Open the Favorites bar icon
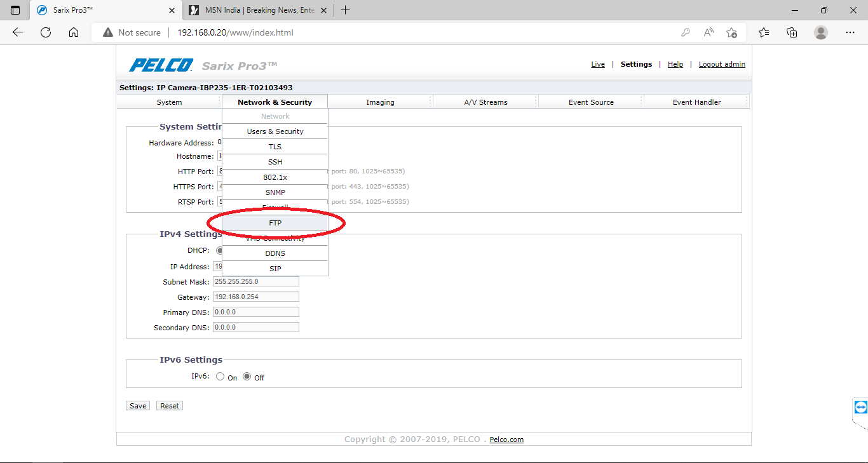The height and width of the screenshot is (463, 868). [763, 32]
